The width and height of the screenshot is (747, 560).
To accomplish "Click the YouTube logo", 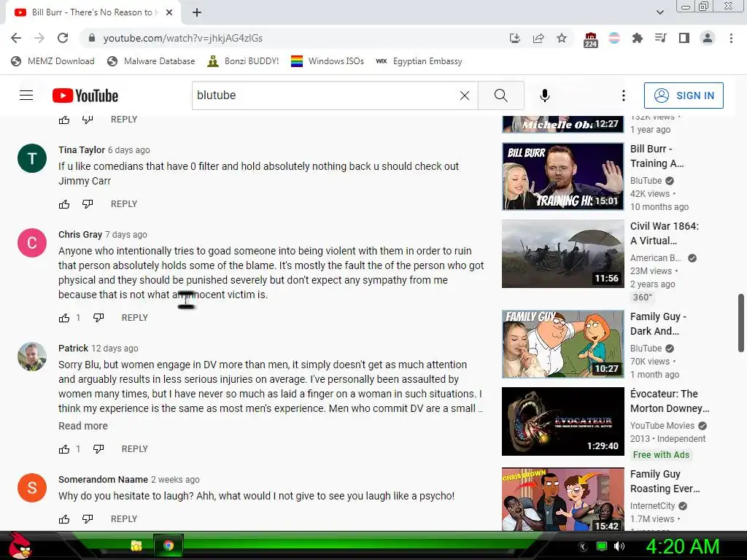I will click(x=85, y=96).
